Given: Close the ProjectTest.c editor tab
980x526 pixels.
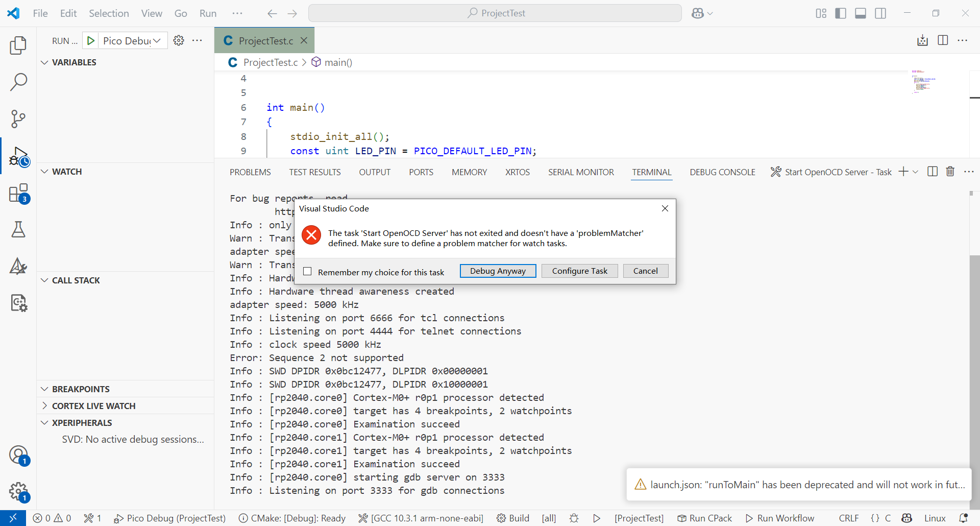Looking at the screenshot, I should coord(304,40).
